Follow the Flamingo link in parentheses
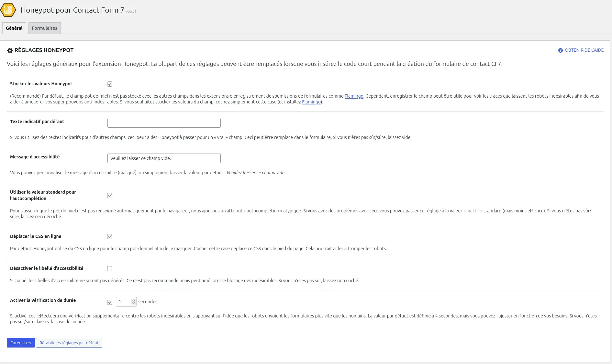 pos(311,102)
